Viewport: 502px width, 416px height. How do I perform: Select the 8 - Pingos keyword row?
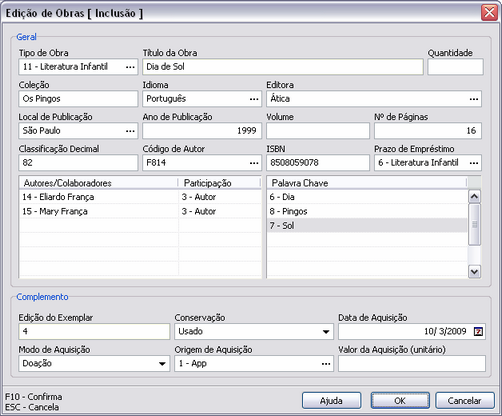(367, 211)
